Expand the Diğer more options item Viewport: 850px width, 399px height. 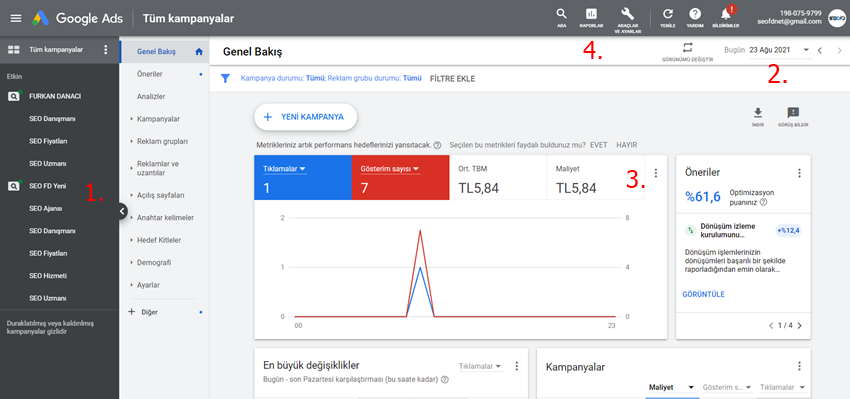[x=149, y=312]
